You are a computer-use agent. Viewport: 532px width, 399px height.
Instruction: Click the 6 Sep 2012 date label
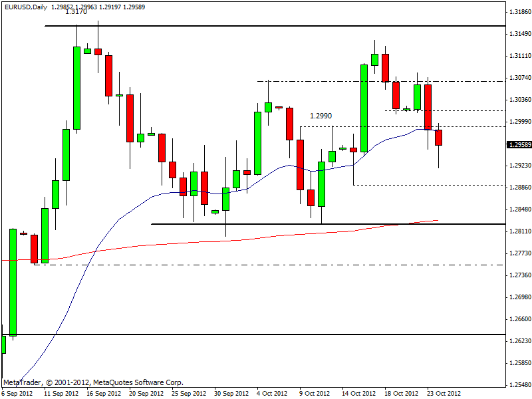[x=19, y=393]
